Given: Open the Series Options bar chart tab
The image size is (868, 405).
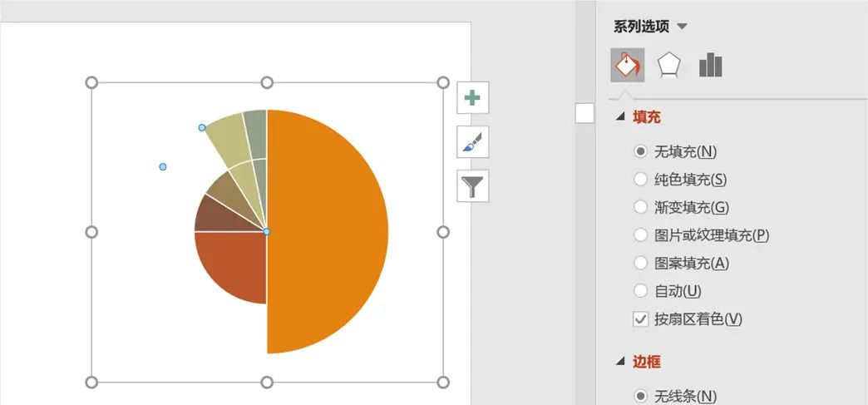Looking at the screenshot, I should pyautogui.click(x=710, y=65).
